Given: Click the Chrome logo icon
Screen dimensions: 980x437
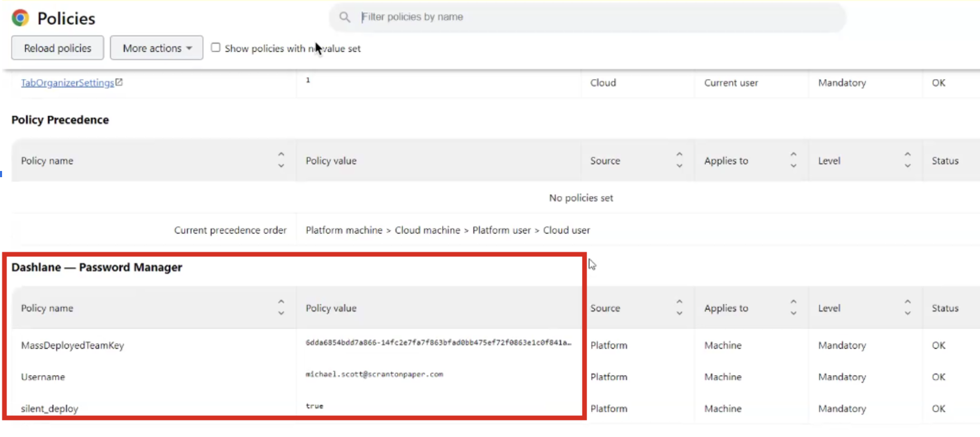Looking at the screenshot, I should tap(20, 18).
